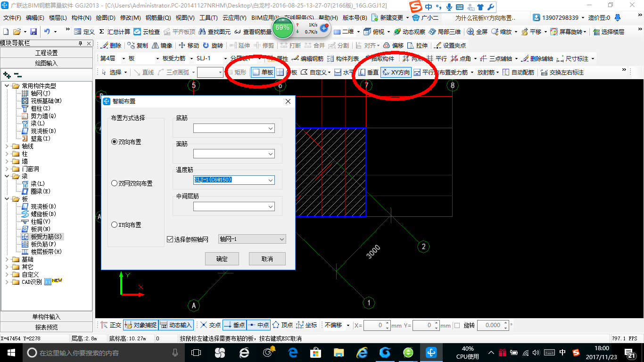Select the 旋转 rotate tool
Image resolution: width=644 pixels, height=362 pixels.
click(x=213, y=46)
